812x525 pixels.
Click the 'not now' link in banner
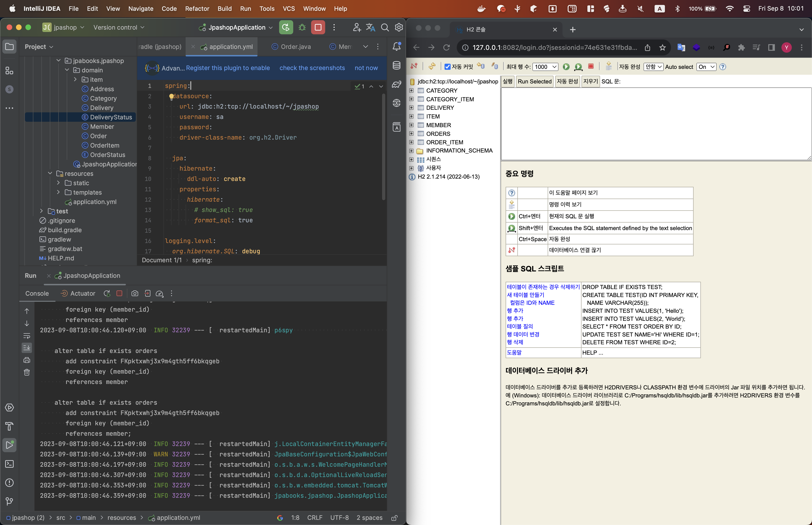366,68
